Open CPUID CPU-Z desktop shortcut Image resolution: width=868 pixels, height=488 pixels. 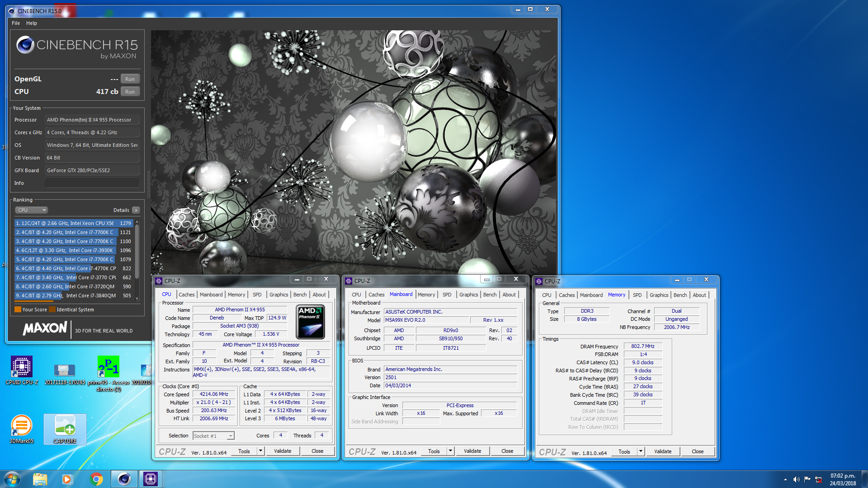(x=22, y=371)
